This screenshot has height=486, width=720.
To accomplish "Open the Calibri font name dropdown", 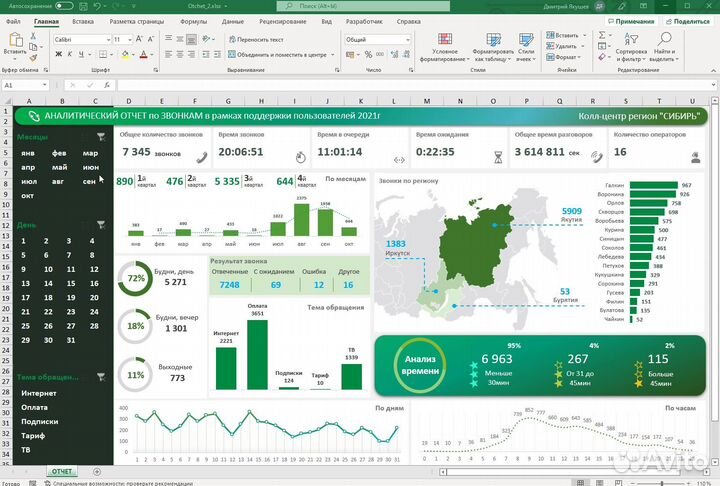I will click(x=108, y=40).
